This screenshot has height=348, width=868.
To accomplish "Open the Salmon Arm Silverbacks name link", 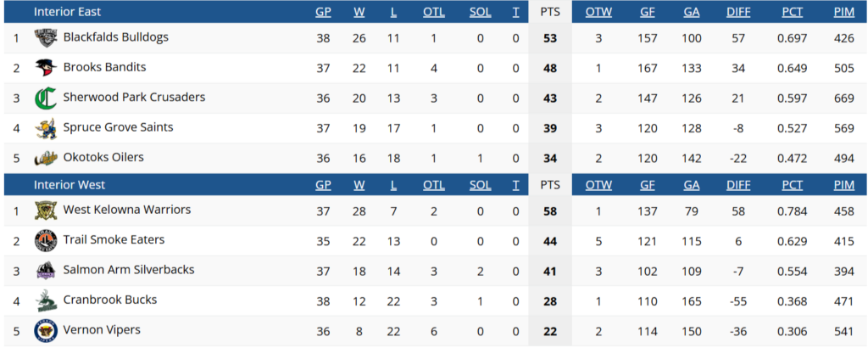I will [x=128, y=270].
